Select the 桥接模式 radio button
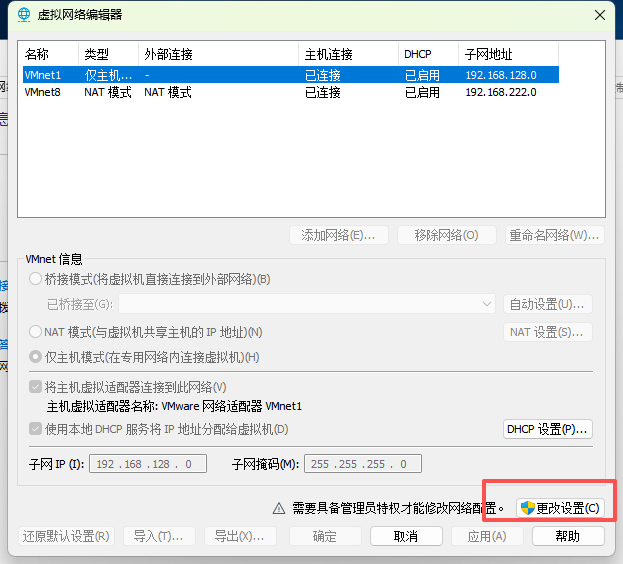The image size is (623, 564). pyautogui.click(x=35, y=279)
